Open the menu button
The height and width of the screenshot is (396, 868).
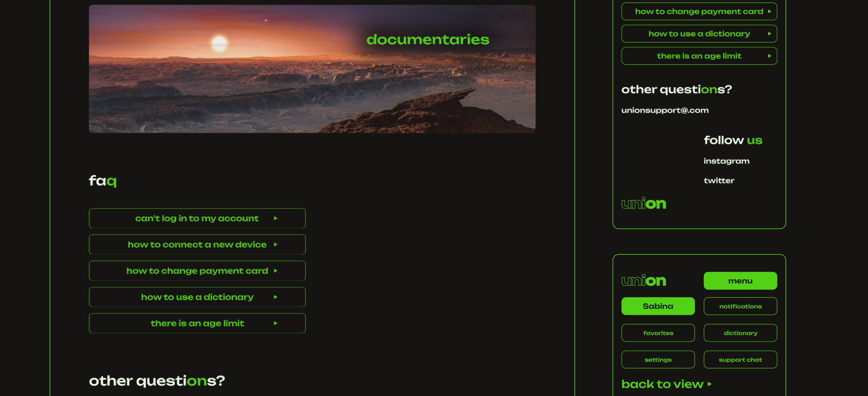(x=740, y=280)
